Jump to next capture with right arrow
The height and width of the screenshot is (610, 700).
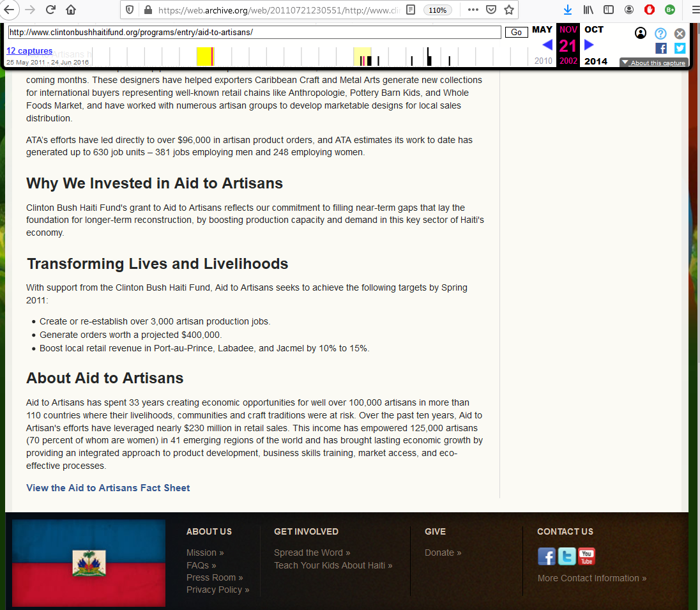pos(589,45)
